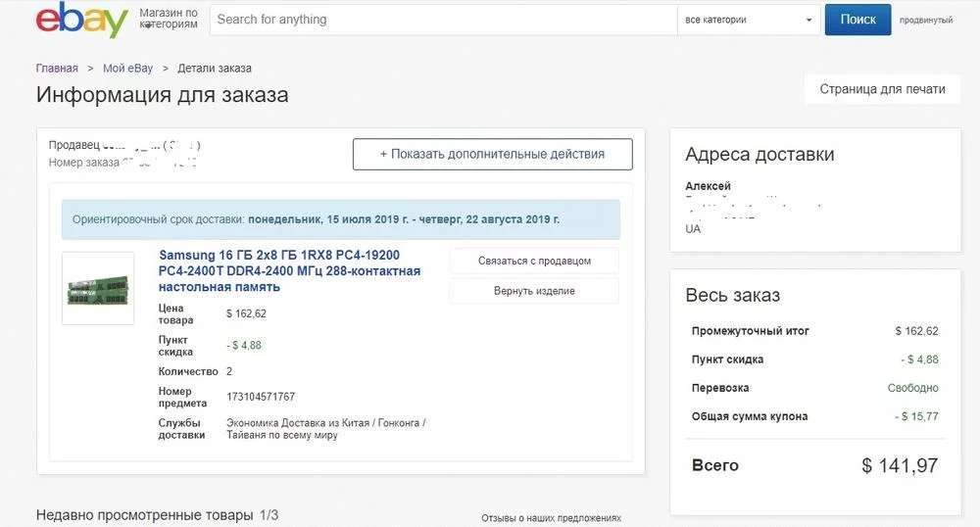Click the item number 173104571767
Screen dimensions: 980x527
pyautogui.click(x=260, y=397)
